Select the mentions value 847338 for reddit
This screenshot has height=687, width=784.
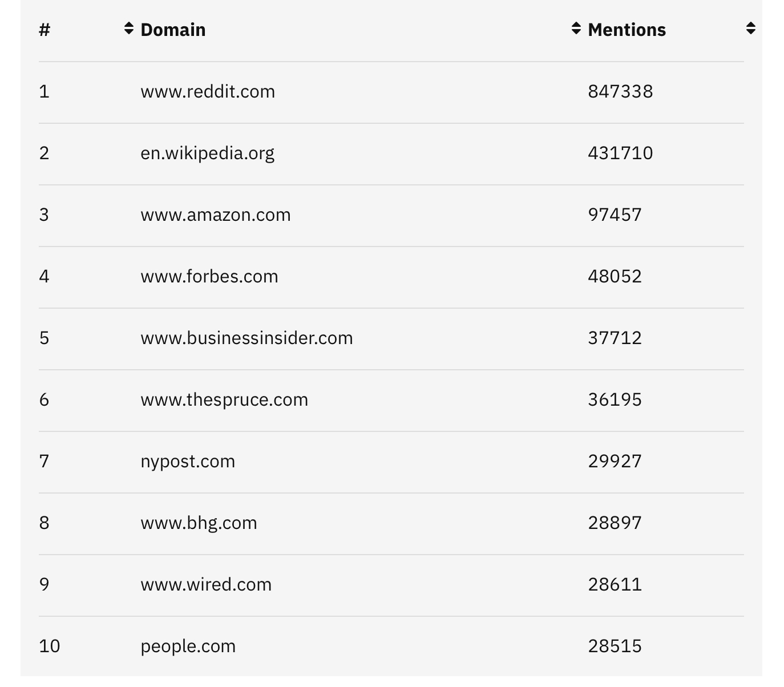621,91
